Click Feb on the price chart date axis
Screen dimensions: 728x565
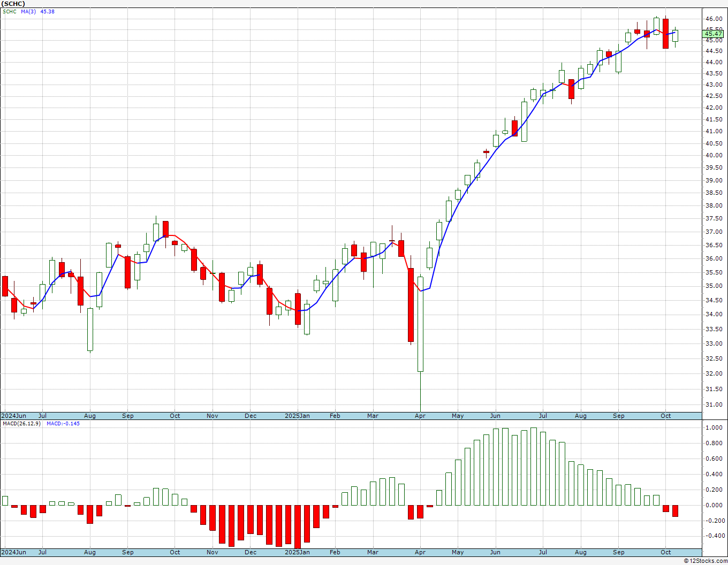tap(335, 416)
